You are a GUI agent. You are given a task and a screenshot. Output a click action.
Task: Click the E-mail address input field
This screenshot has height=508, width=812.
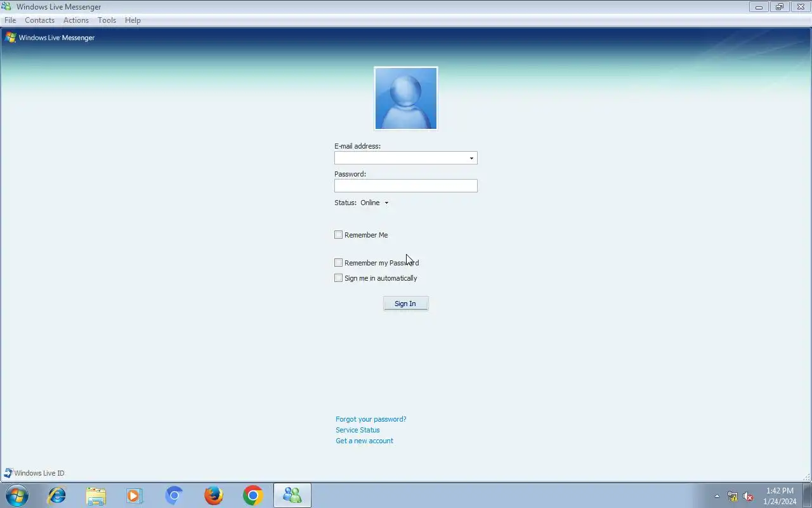406,158
